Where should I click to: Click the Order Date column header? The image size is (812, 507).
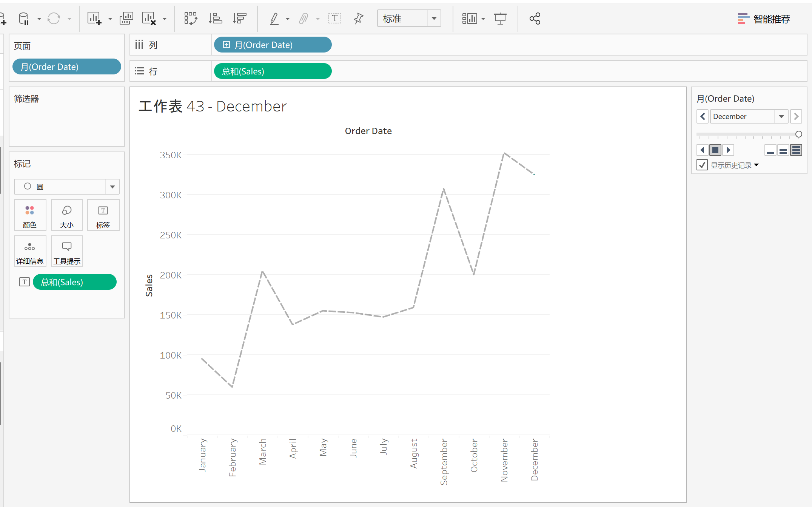(368, 131)
